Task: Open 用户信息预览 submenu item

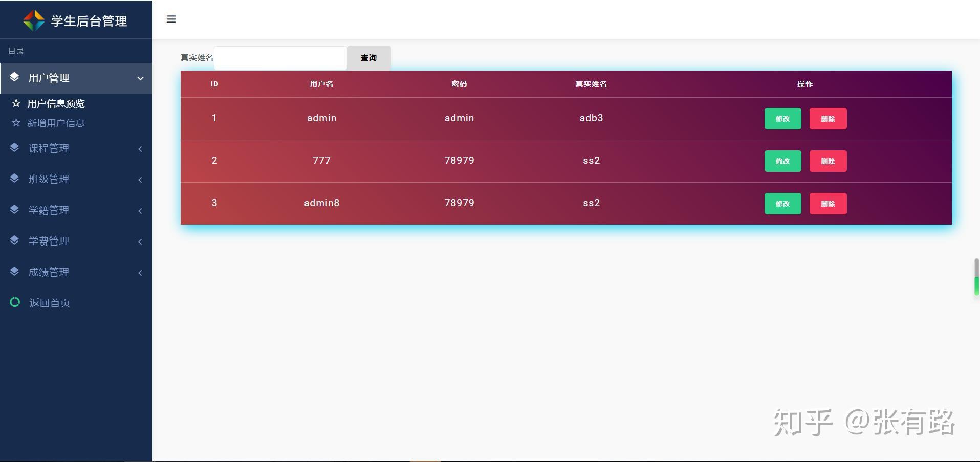Action: 56,104
